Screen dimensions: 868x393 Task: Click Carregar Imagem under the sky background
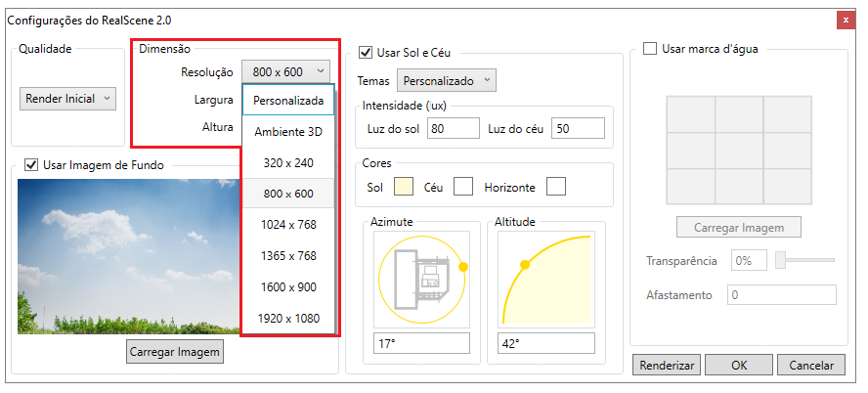click(x=175, y=352)
